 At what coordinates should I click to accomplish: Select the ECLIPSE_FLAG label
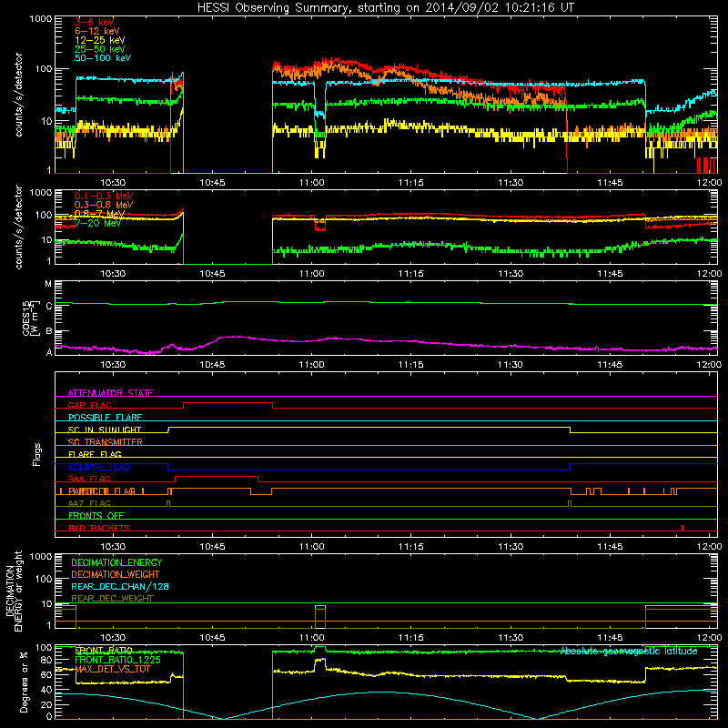(x=99, y=467)
